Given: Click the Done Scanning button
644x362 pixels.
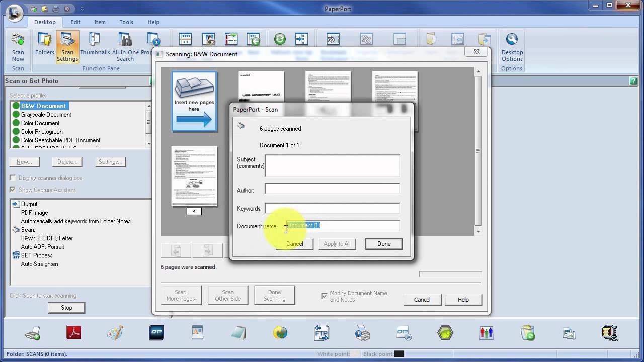Looking at the screenshot, I should click(x=275, y=296).
